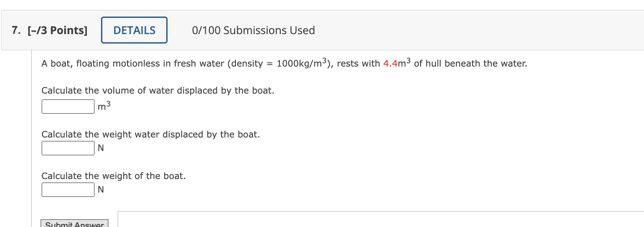This screenshot has width=644, height=227.
Task: Click the weight of water displaced input field
Action: [x=68, y=148]
